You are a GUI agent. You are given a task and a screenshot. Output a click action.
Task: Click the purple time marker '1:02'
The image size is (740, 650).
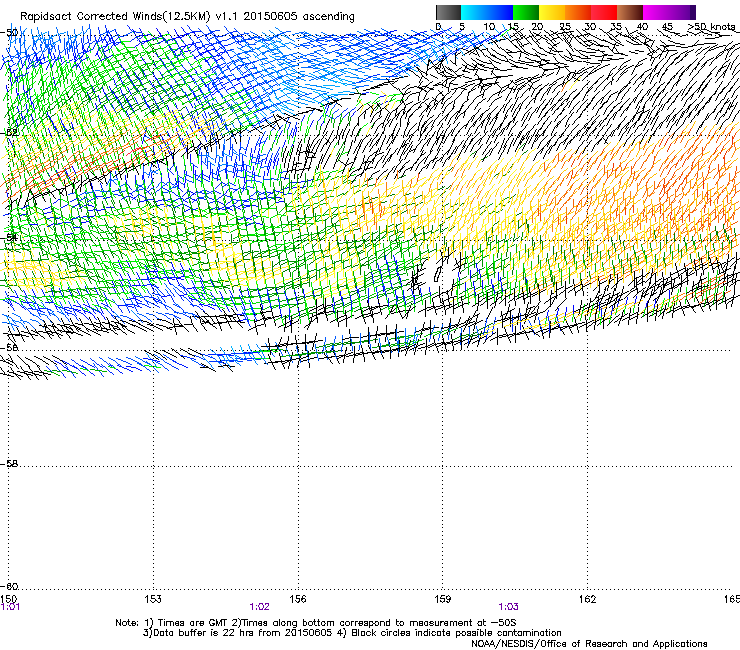pos(260,607)
